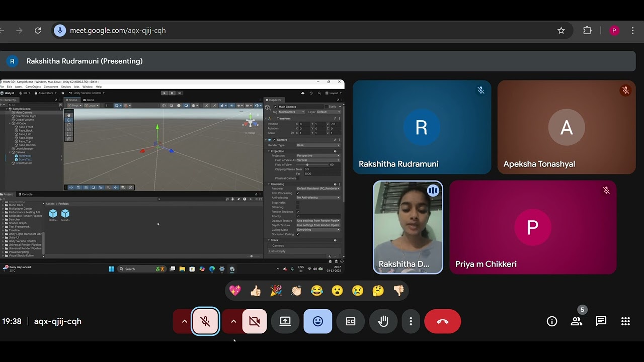
Task: Leave the call with red hang-up button
Action: [x=443, y=321]
